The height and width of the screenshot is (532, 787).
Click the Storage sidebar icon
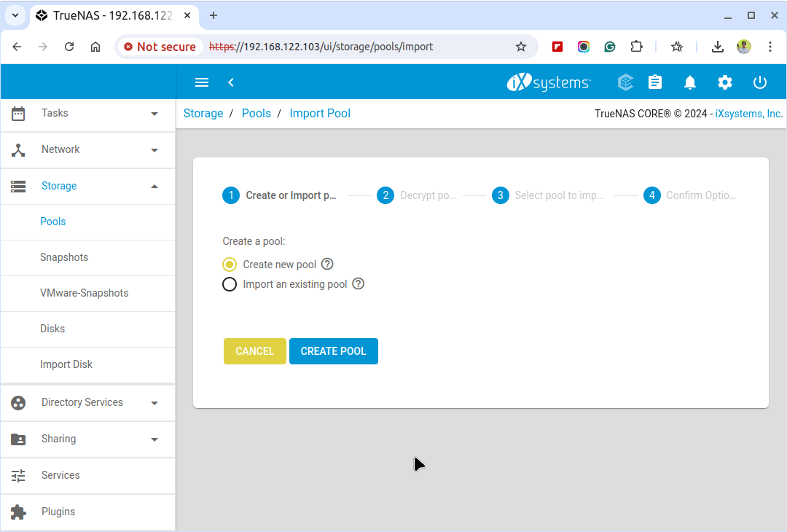click(x=18, y=187)
